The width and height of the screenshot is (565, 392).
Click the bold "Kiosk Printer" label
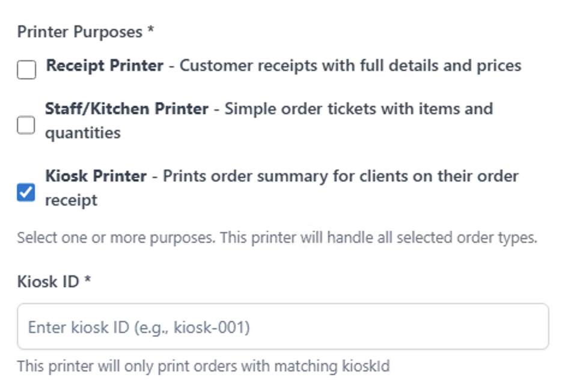click(x=96, y=176)
